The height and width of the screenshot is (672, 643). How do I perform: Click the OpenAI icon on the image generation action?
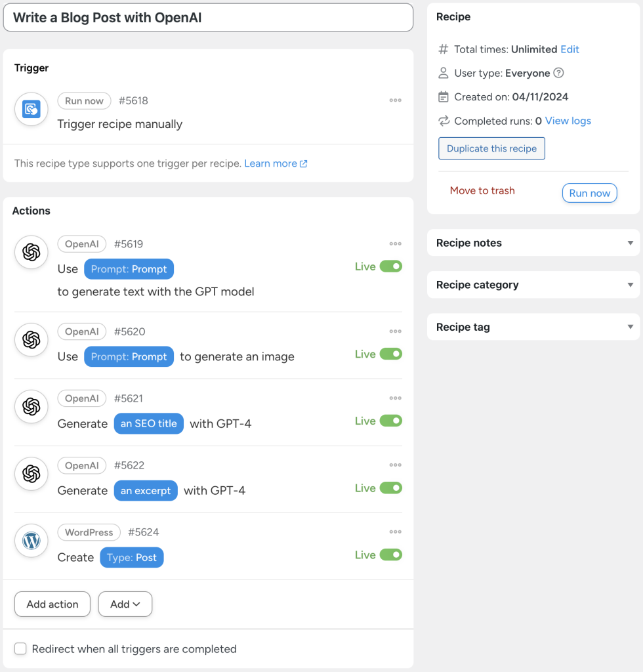(31, 340)
